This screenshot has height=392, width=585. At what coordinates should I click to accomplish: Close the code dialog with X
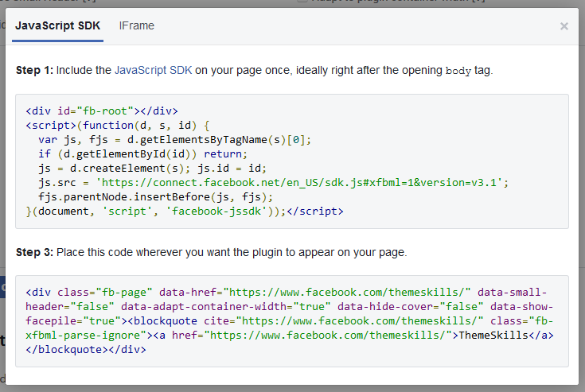point(564,26)
